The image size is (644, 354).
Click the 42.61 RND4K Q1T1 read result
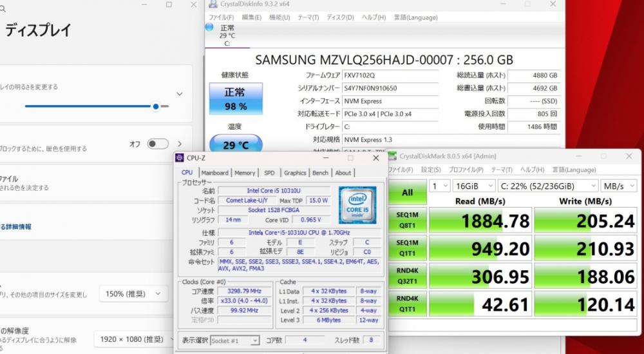click(480, 304)
